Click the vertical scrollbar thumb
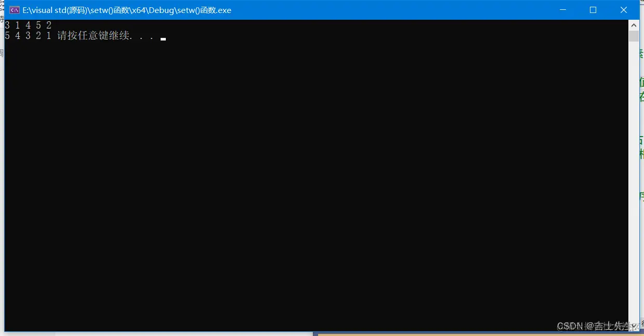The height and width of the screenshot is (336, 644). coord(634,36)
